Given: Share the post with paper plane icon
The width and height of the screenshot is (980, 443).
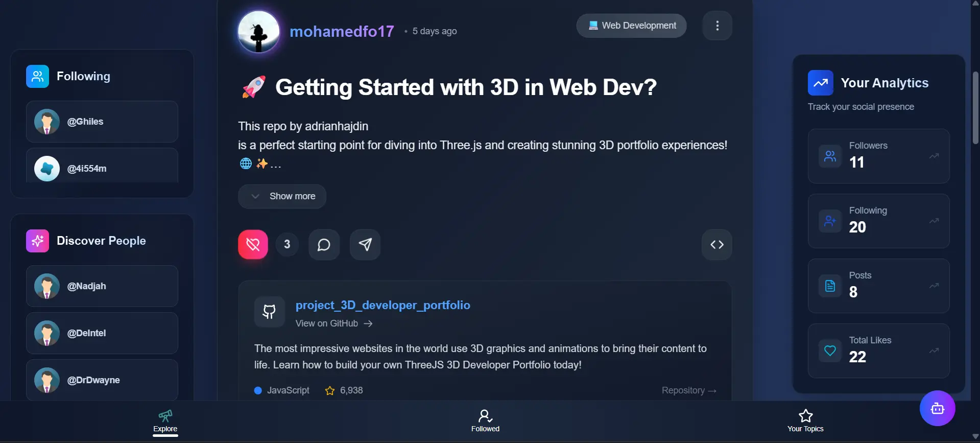Looking at the screenshot, I should [x=365, y=245].
